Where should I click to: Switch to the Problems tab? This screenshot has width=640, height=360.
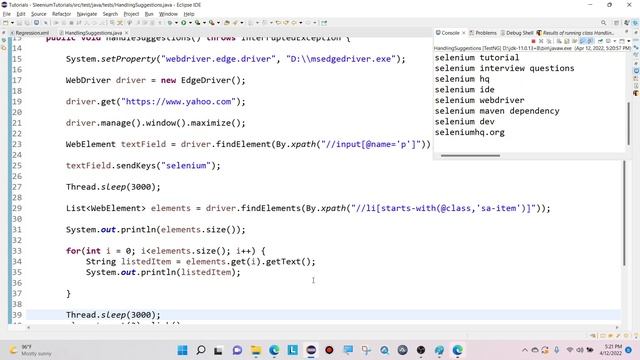pyautogui.click(x=483, y=33)
